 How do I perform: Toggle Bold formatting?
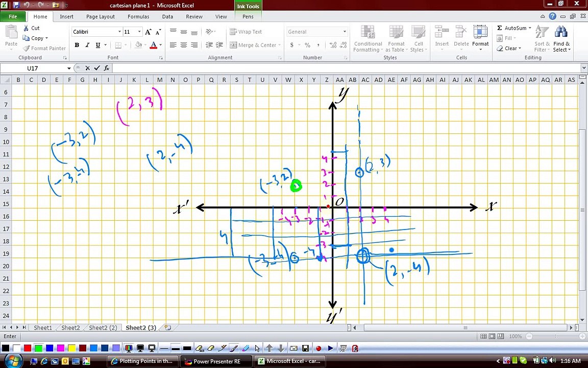pos(77,45)
